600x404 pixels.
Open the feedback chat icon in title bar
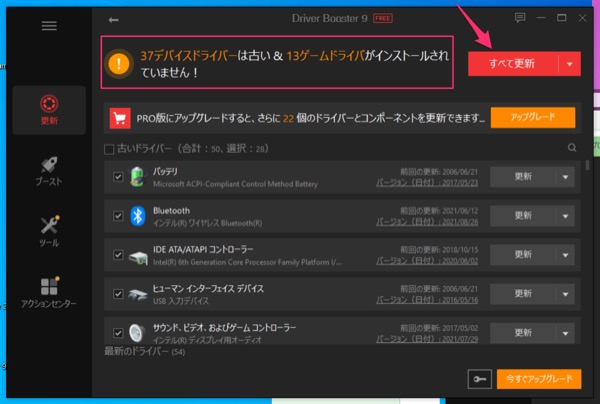tap(520, 18)
